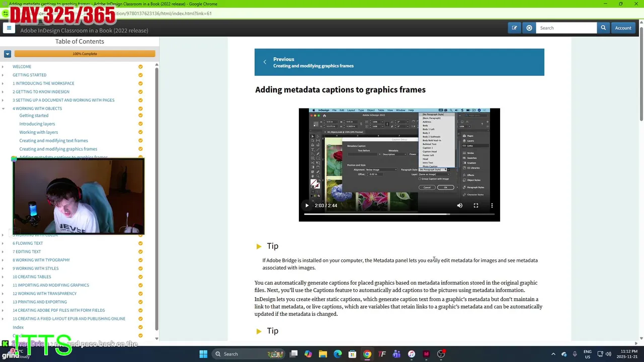
Task: Expand chapter 7 EDITING TEXT arrow
Action: 3,251
